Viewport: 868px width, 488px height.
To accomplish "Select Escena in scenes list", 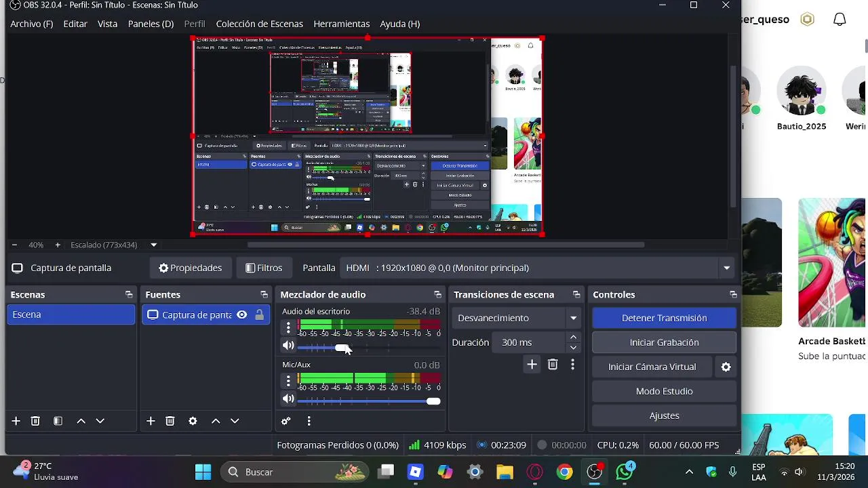I will (x=71, y=314).
